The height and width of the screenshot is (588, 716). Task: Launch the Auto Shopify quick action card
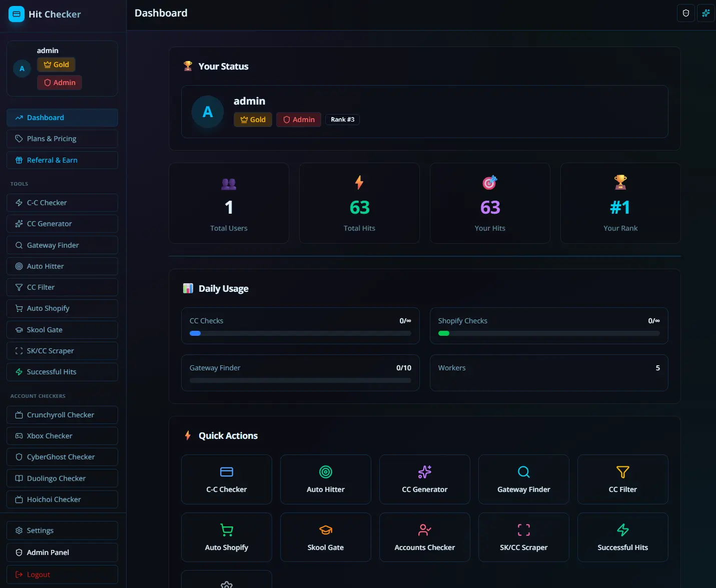(227, 537)
